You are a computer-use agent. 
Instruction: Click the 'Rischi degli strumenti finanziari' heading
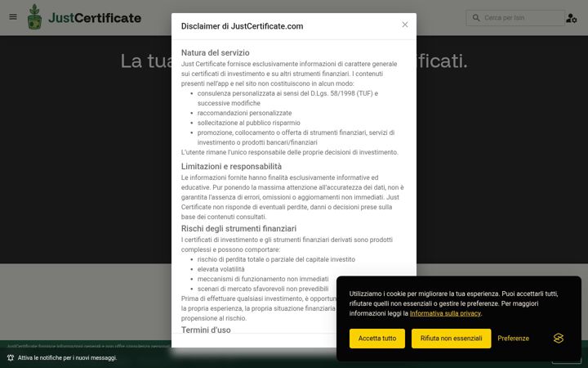pyautogui.click(x=238, y=228)
